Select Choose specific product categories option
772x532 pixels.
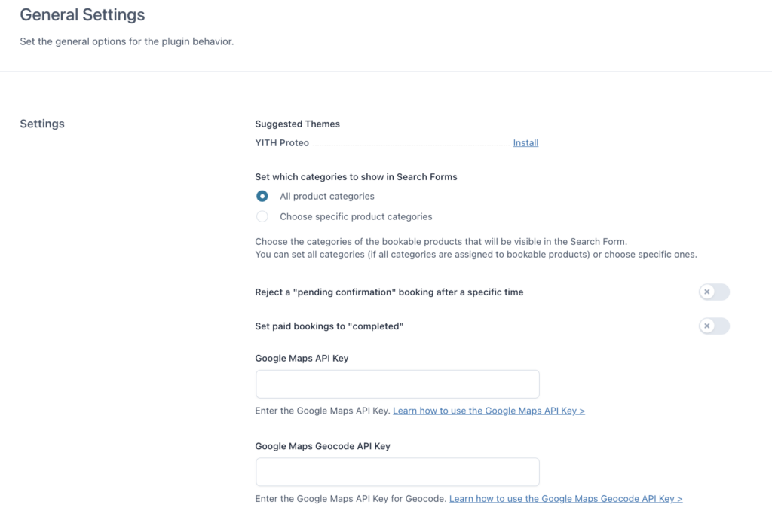(x=262, y=216)
